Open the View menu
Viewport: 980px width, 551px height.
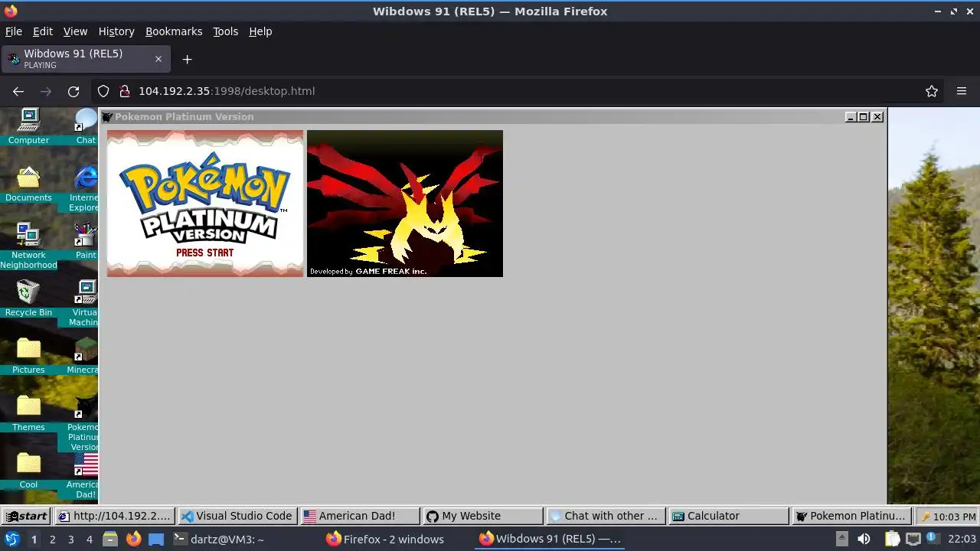[75, 31]
